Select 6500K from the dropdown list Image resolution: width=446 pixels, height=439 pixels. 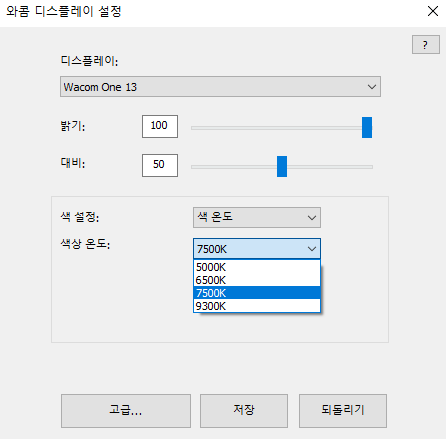pyautogui.click(x=257, y=280)
